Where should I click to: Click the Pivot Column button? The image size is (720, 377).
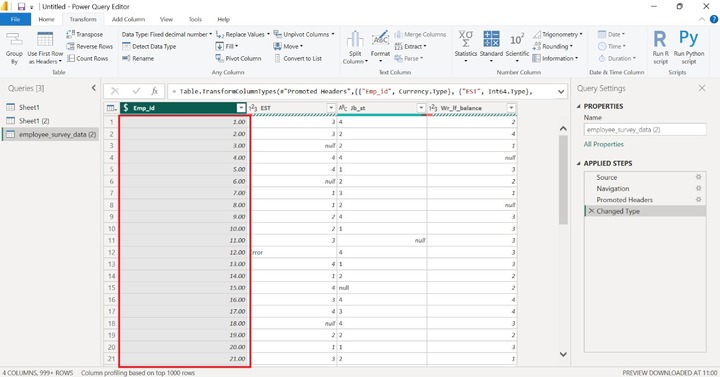[x=238, y=58]
